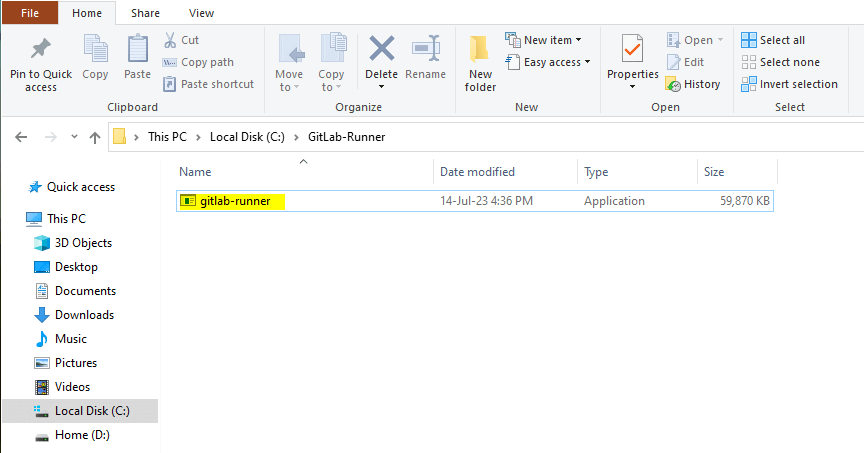Click Select none
The image size is (864, 453).
pyautogui.click(x=780, y=62)
